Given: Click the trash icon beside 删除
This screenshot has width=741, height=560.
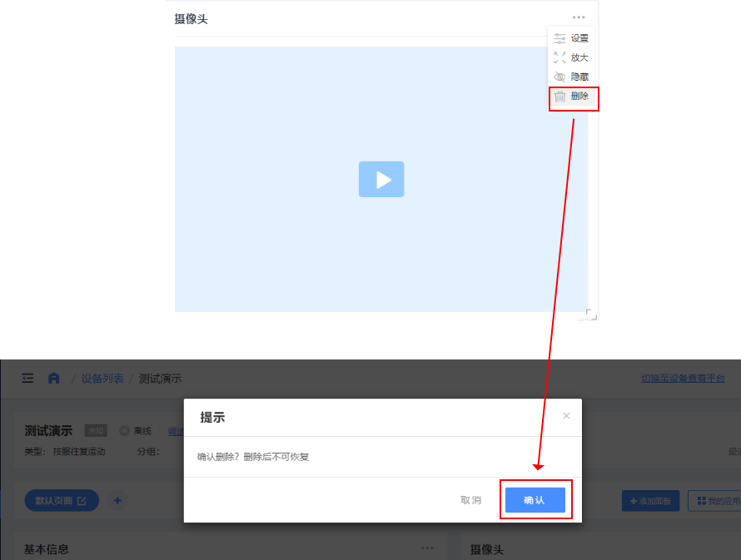Looking at the screenshot, I should [560, 97].
